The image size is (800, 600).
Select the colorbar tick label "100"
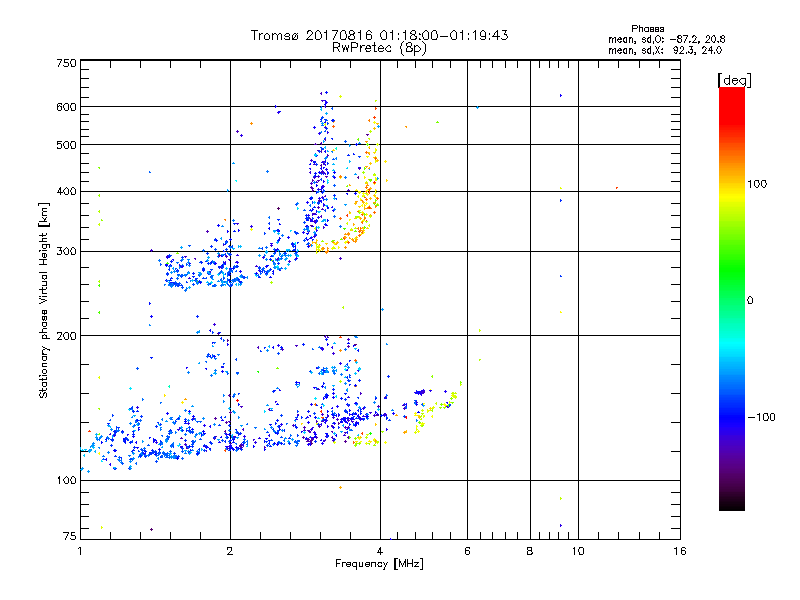pos(757,184)
